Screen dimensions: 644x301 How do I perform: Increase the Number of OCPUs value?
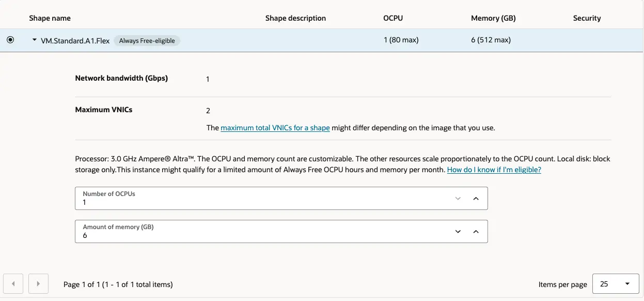click(x=476, y=198)
